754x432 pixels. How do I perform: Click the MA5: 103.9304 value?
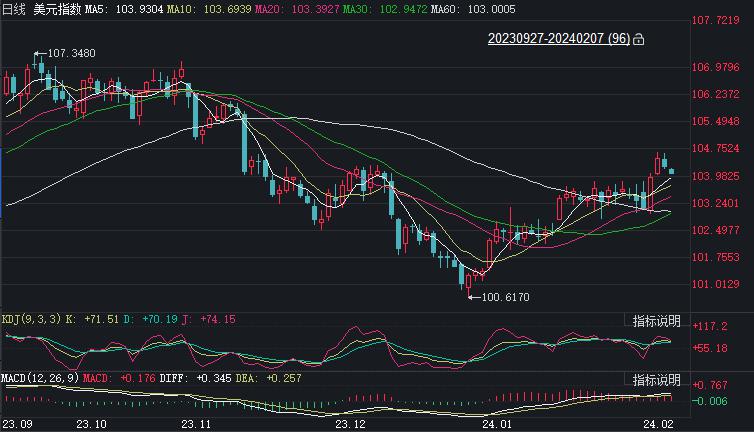pos(124,9)
